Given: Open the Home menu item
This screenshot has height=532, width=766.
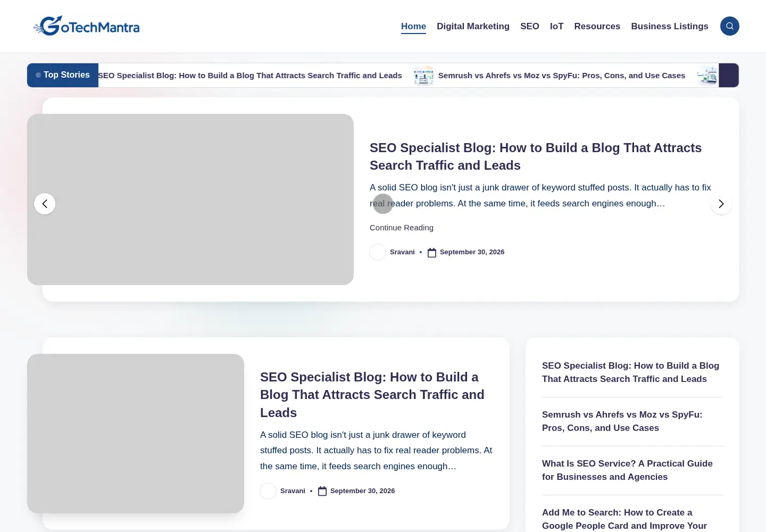Looking at the screenshot, I should tap(413, 26).
